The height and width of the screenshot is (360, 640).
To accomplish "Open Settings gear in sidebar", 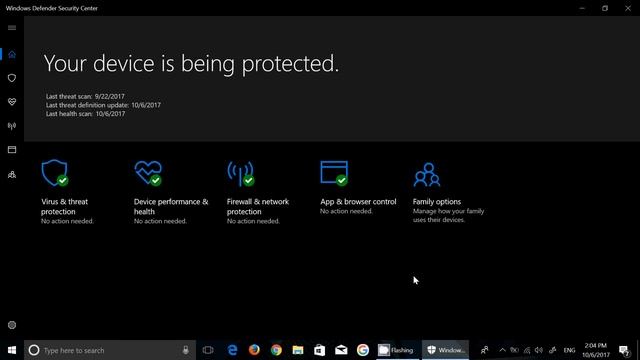I will (x=12, y=325).
